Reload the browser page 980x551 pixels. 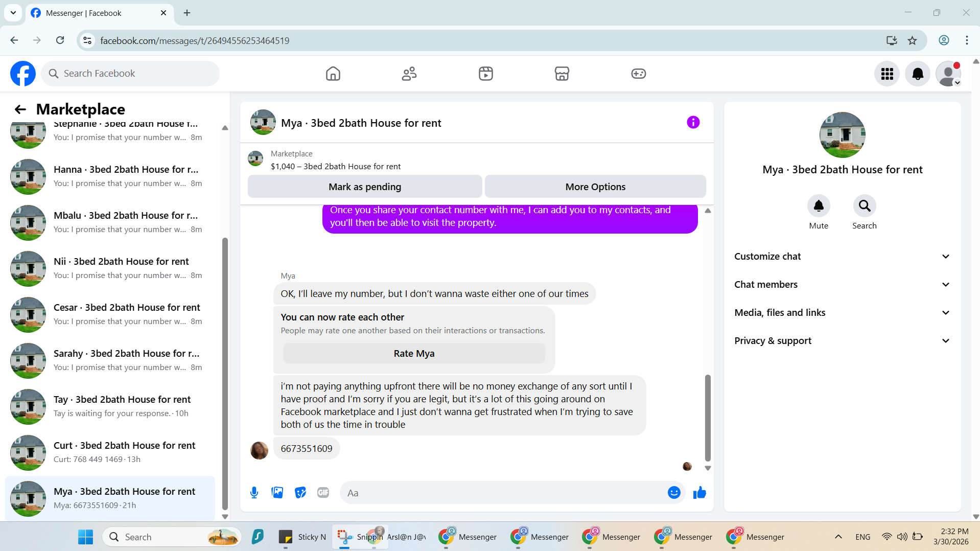pos(60,40)
